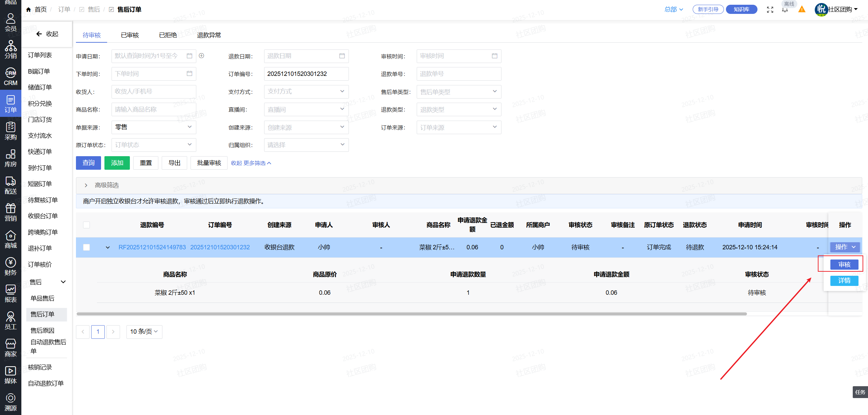
Task: Click the notification bell icon
Action: [x=785, y=9]
